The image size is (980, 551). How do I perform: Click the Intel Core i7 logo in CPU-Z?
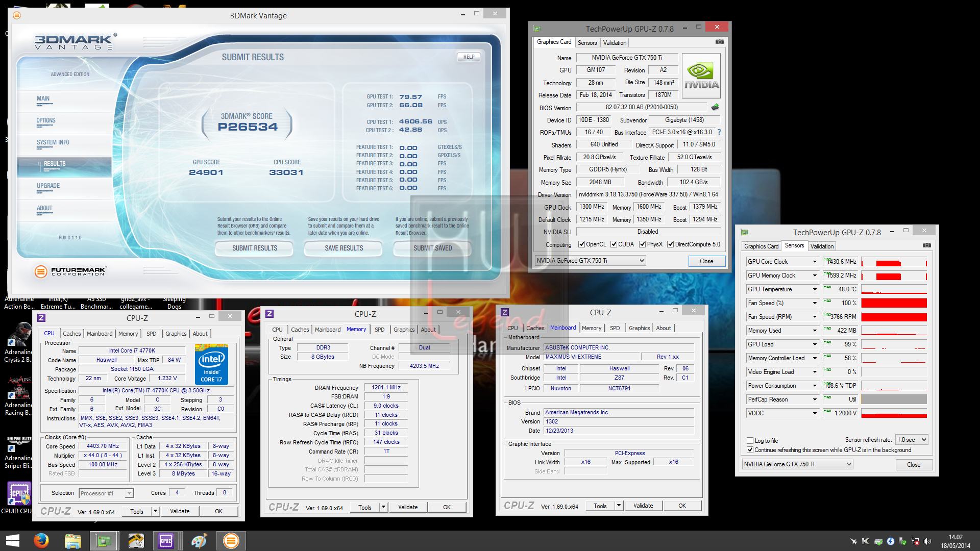pyautogui.click(x=211, y=364)
